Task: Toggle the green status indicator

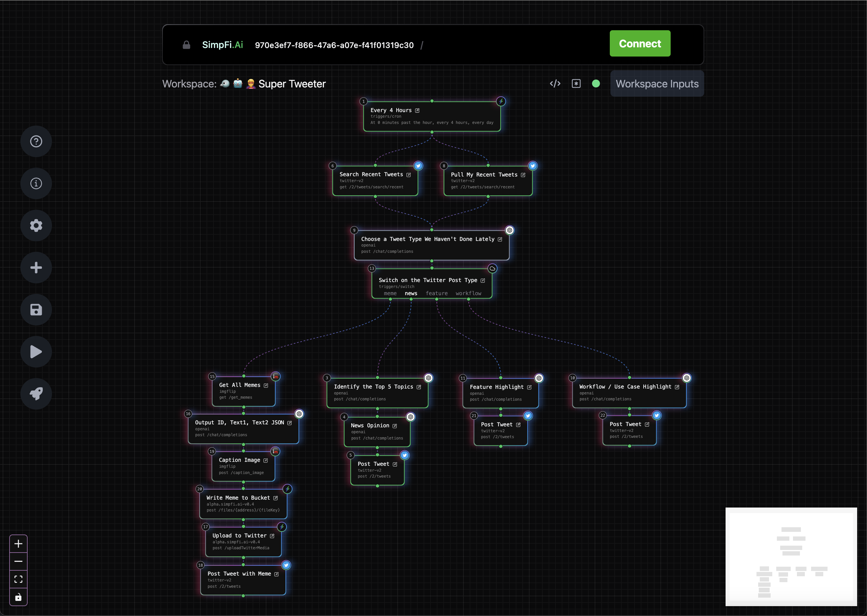Action: tap(596, 83)
